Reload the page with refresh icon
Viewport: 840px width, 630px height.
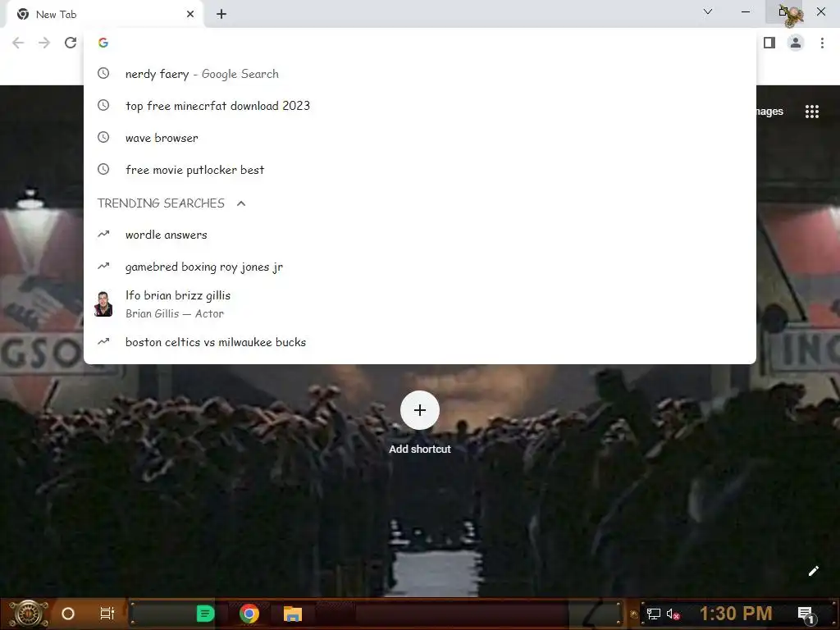tap(71, 43)
